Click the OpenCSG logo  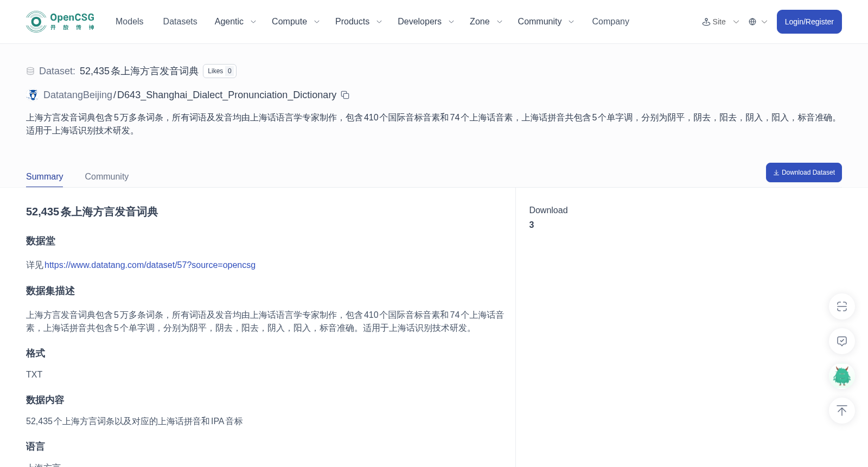click(x=60, y=22)
